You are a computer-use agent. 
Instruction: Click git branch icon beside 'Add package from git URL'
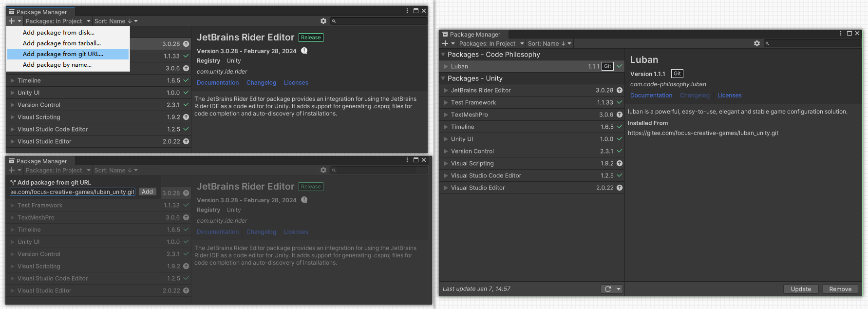pyautogui.click(x=13, y=182)
